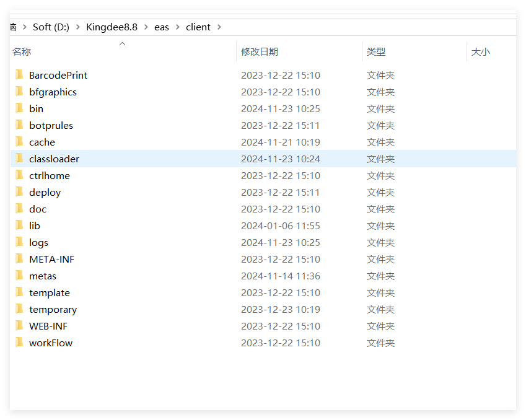The image size is (526, 420).
Task: Select the WEB-INF folder name
Action: coord(48,326)
